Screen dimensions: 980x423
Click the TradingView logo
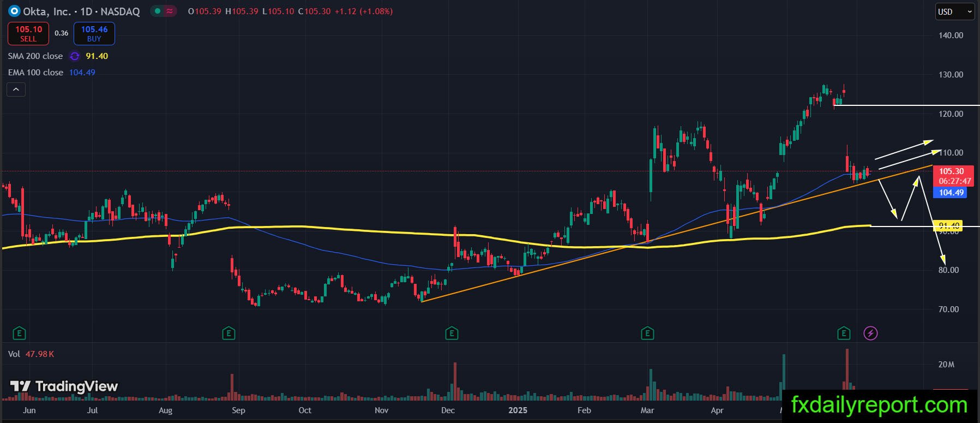[x=64, y=386]
